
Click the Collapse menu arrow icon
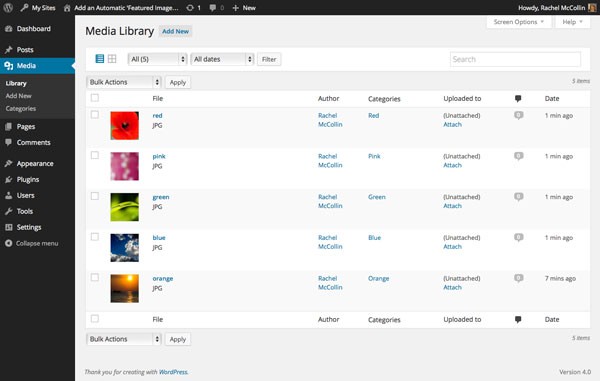(x=8, y=243)
